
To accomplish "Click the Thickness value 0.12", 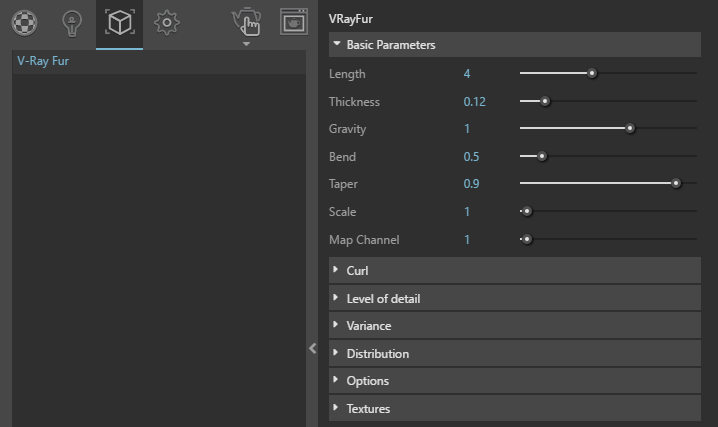I will tap(474, 102).
